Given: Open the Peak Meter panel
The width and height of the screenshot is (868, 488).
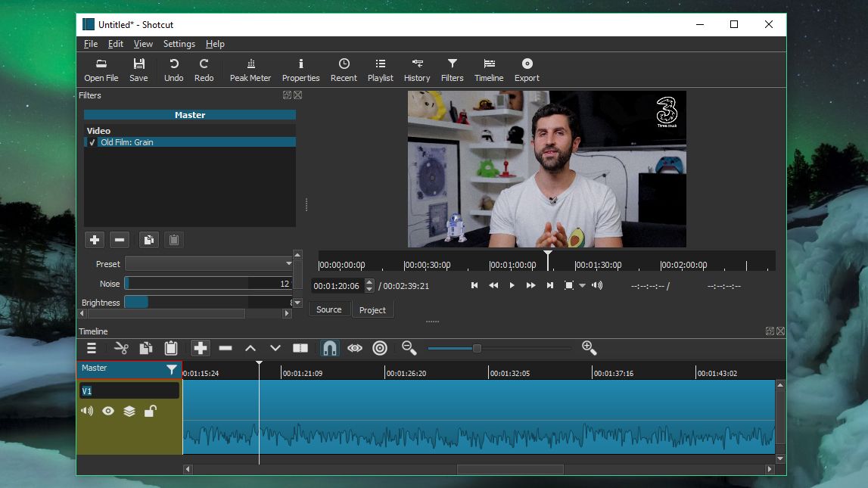Looking at the screenshot, I should [250, 70].
